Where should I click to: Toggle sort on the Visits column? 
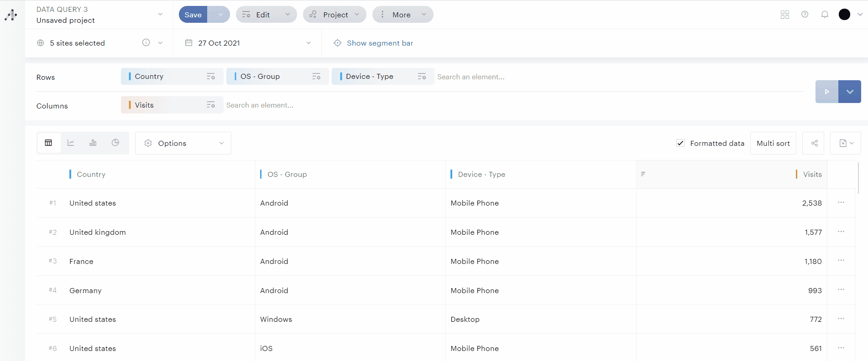point(643,174)
